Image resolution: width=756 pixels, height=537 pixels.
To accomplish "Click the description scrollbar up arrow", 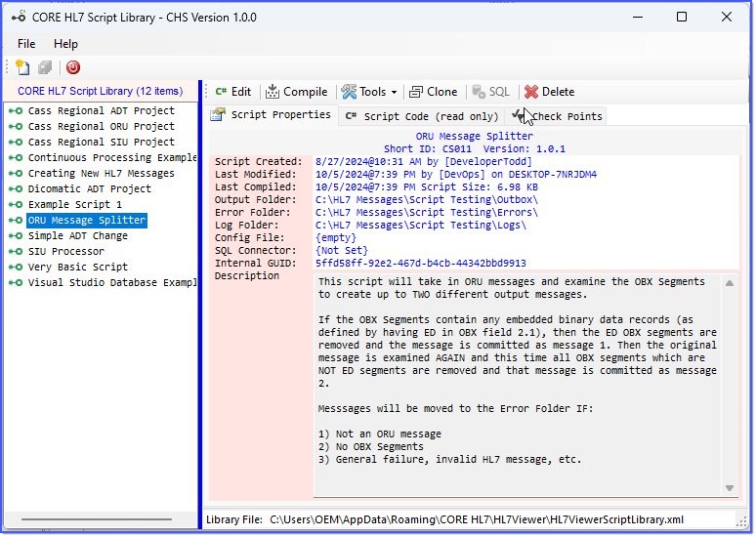I will coord(730,283).
